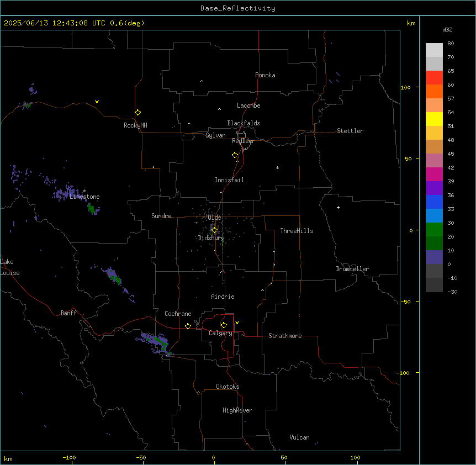Click the -30 value in the dBZ legend
Image resolution: width=476 pixels, height=465 pixels.
[x=452, y=292]
